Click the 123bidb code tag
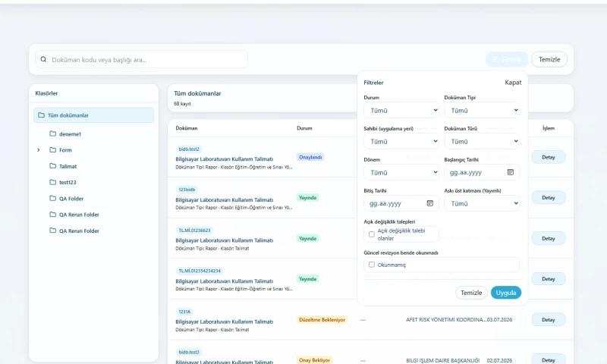Screen dimensions: 607x364 click(187, 190)
